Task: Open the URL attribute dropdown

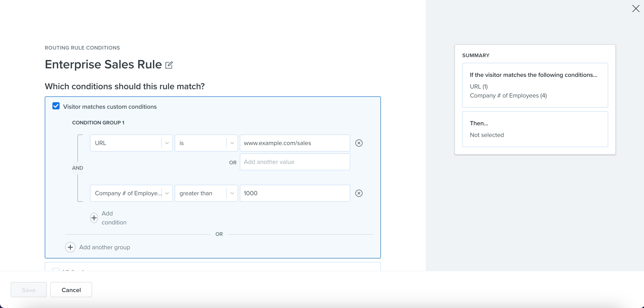Action: (131, 143)
